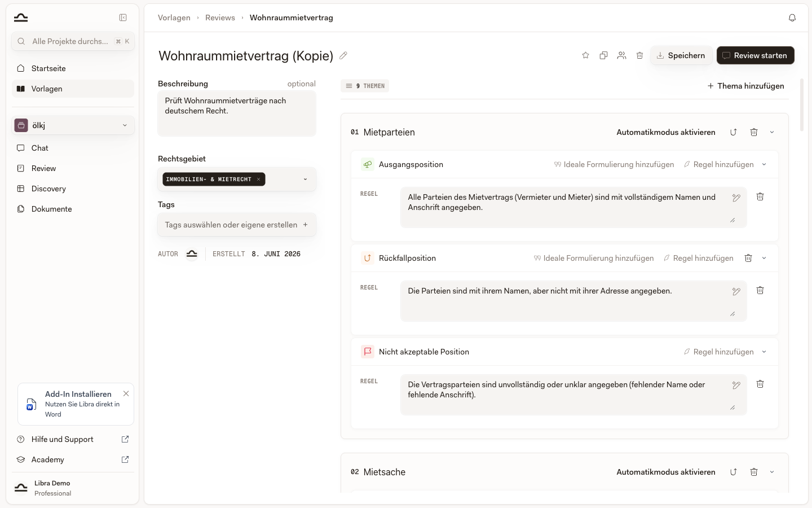Go to Startseite
Screen dimensions: 812x508
(73, 68)
